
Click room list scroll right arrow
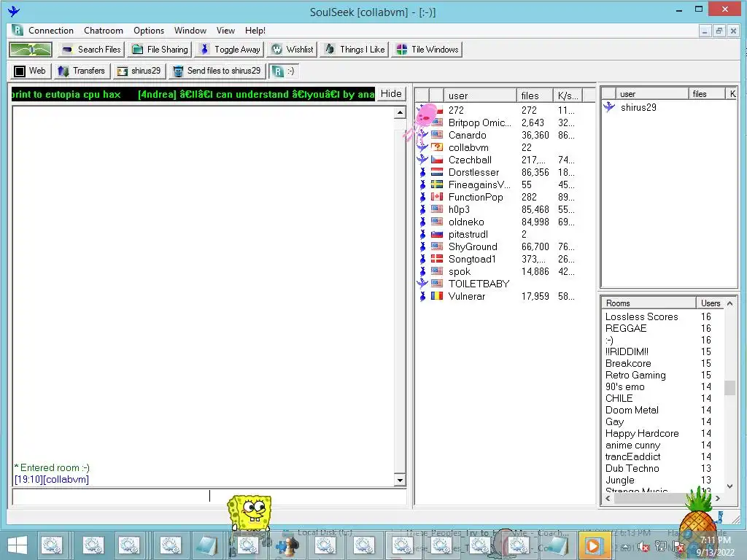(718, 498)
